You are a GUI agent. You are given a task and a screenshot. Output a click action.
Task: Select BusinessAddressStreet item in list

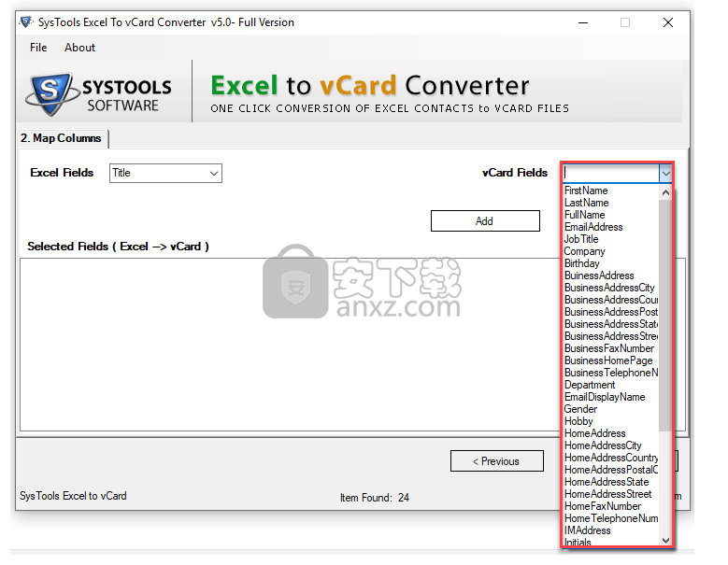[611, 336]
